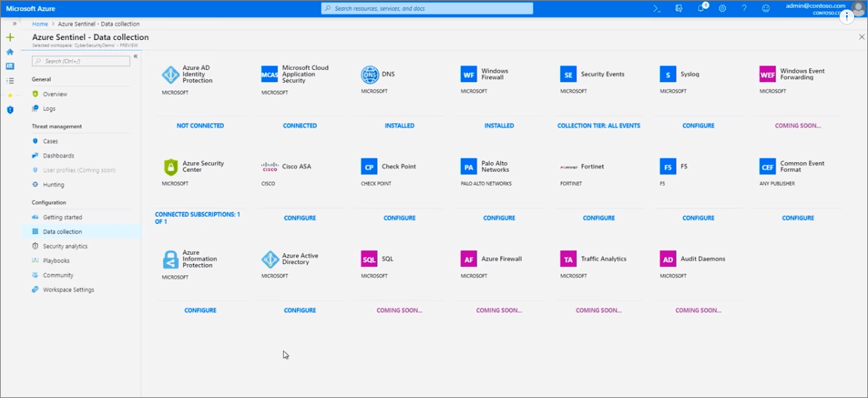
Task: Open the notifications bell icon
Action: (x=701, y=8)
